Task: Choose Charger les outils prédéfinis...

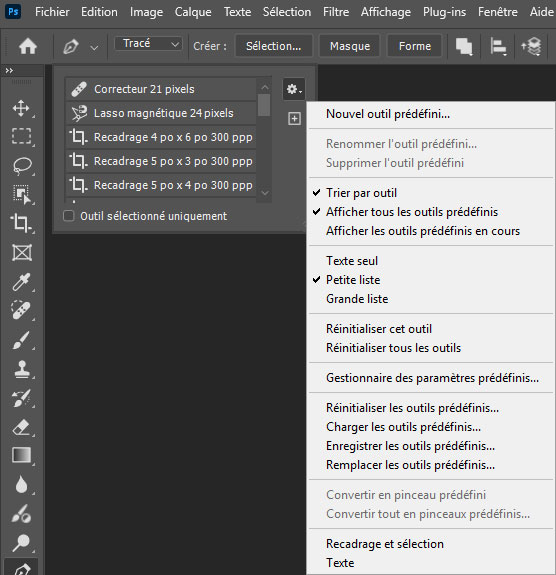Action: click(x=403, y=427)
